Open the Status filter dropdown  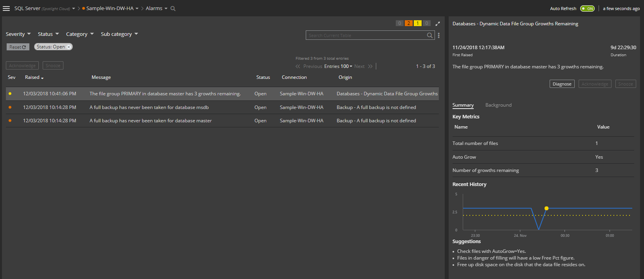click(48, 34)
